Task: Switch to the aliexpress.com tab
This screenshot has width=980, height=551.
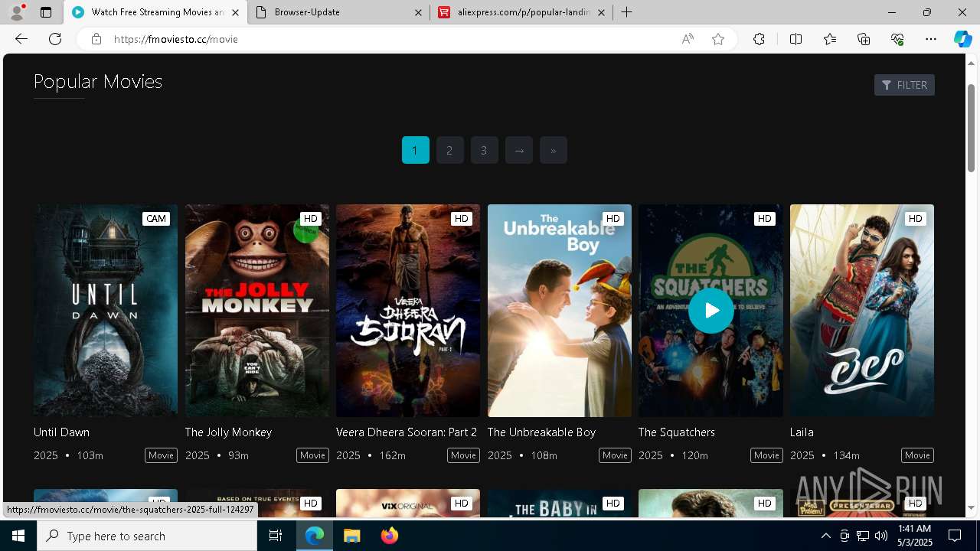Action: coord(521,12)
